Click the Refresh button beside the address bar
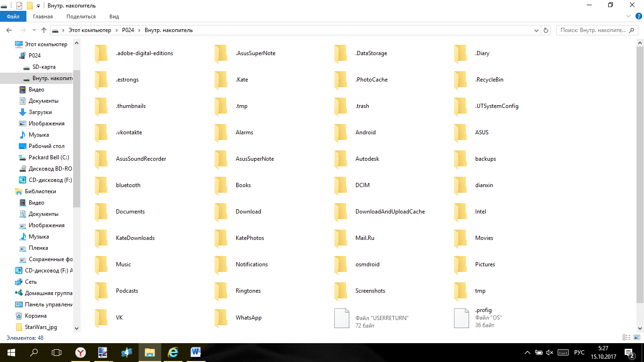The image size is (644, 362). [546, 30]
